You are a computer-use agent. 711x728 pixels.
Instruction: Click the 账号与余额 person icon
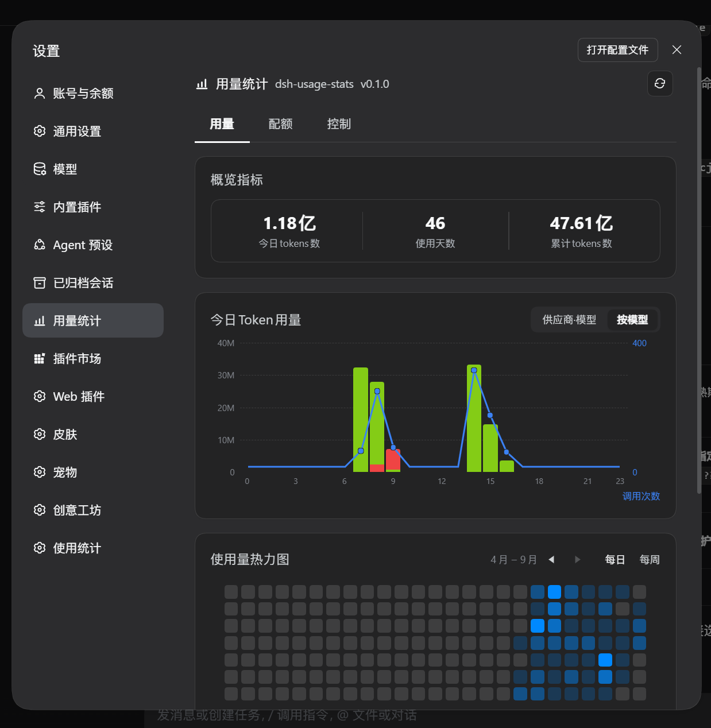[x=40, y=94]
